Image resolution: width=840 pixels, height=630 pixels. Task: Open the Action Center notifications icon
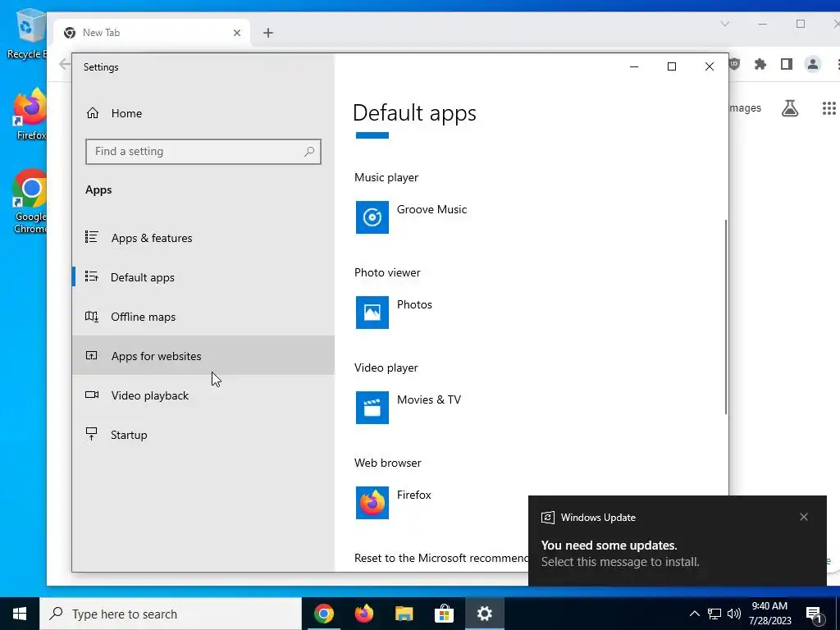[x=814, y=614]
